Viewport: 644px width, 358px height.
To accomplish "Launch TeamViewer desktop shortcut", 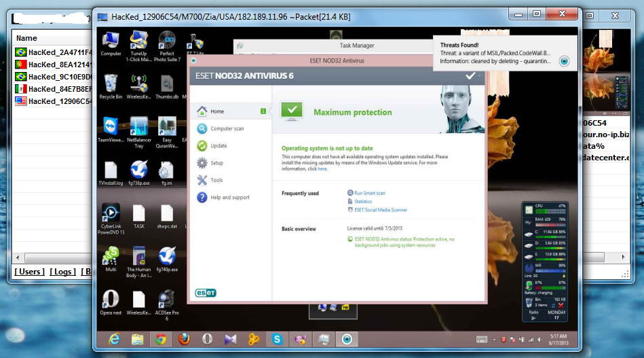I will pos(111,130).
